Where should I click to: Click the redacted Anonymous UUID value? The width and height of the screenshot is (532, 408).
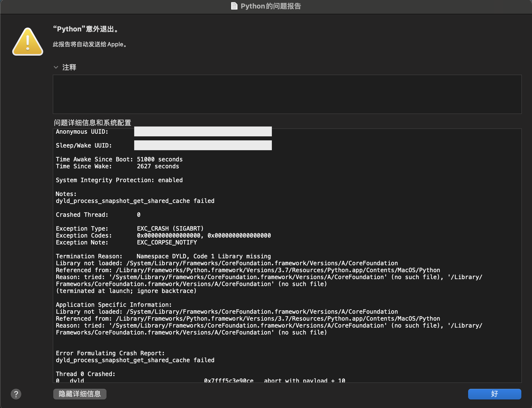tap(203, 132)
